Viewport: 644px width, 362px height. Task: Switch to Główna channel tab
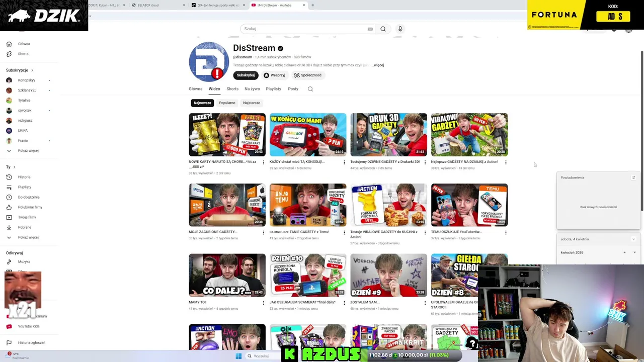[x=195, y=89]
